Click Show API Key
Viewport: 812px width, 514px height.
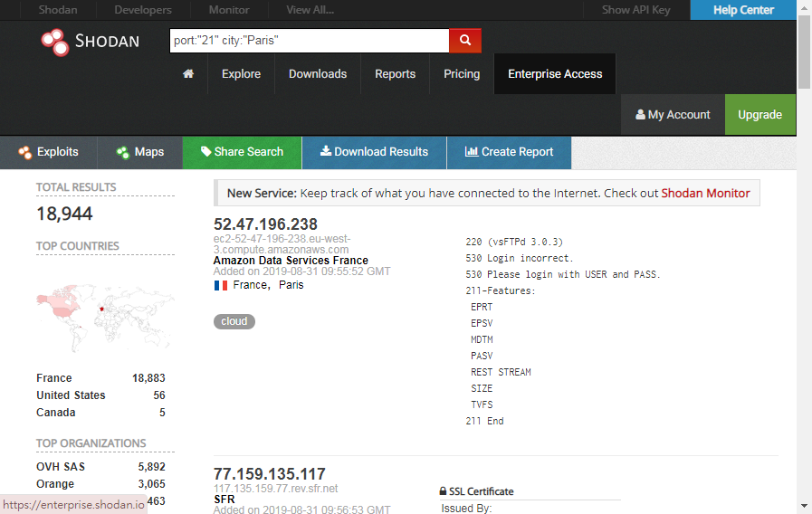click(x=635, y=10)
